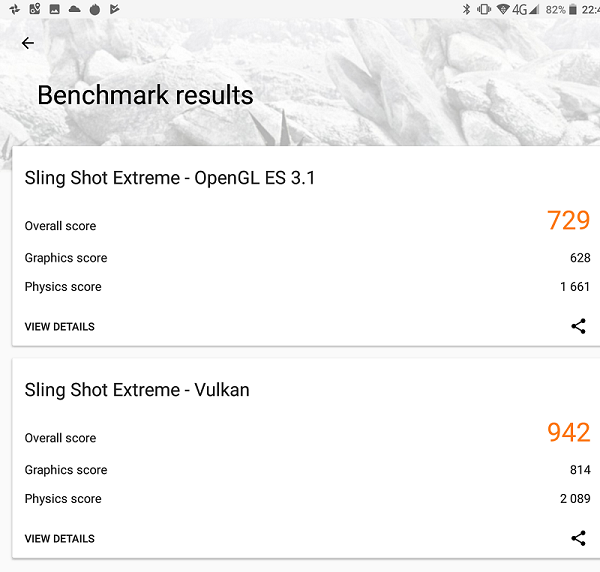Tap the Bluetooth status icon

tap(466, 9)
